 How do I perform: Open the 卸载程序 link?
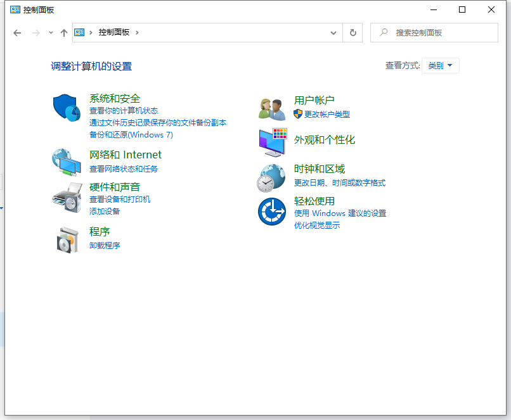click(105, 245)
